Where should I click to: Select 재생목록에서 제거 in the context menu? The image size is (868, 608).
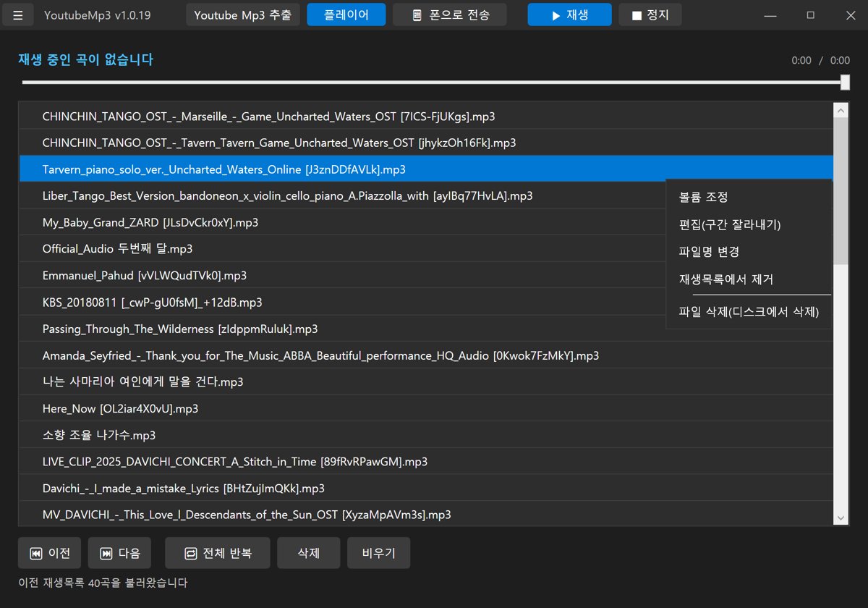coord(749,279)
